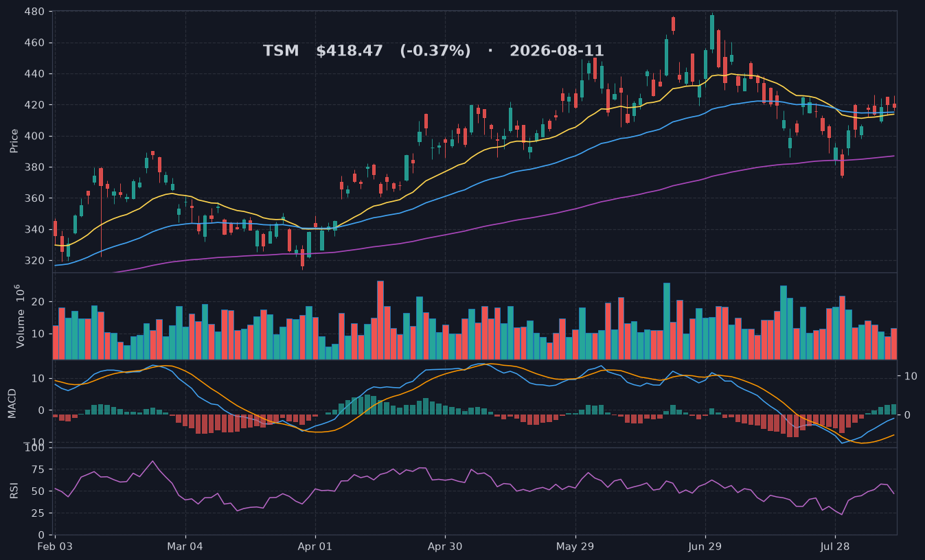The height and width of the screenshot is (560, 925).
Task: Click the Apr 01 date label
Action: point(315,547)
